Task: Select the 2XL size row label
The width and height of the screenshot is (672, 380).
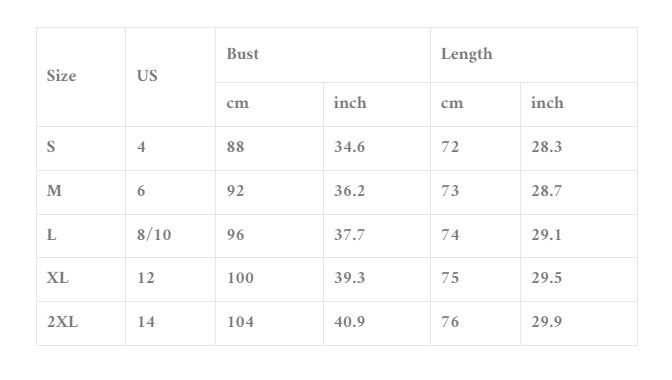Action: coord(63,322)
